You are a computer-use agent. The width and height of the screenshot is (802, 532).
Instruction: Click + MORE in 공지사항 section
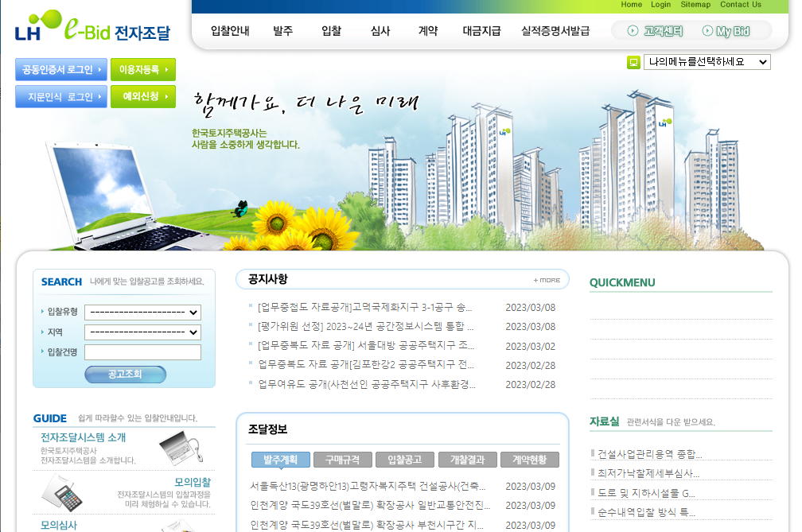pyautogui.click(x=547, y=280)
